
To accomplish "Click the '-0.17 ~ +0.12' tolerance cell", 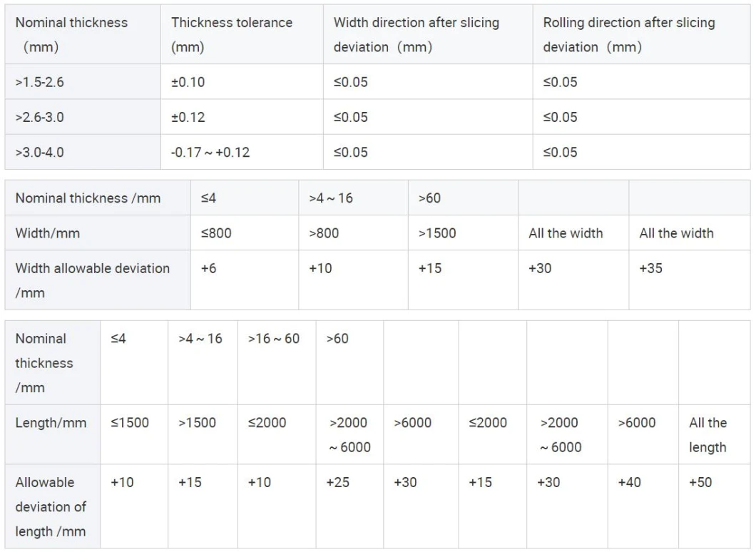I will tap(210, 152).
